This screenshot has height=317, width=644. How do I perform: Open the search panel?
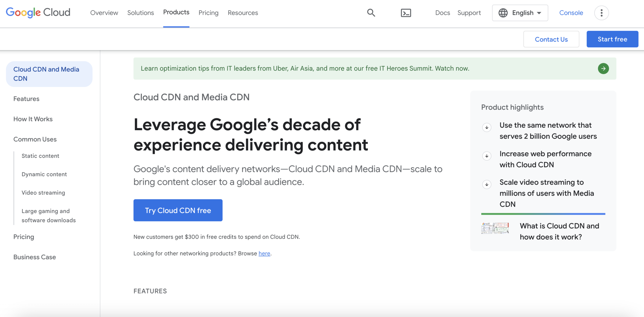coord(371,13)
